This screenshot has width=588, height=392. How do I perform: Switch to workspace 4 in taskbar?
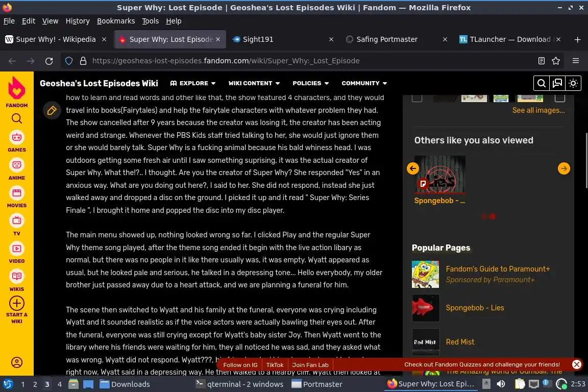(x=59, y=384)
